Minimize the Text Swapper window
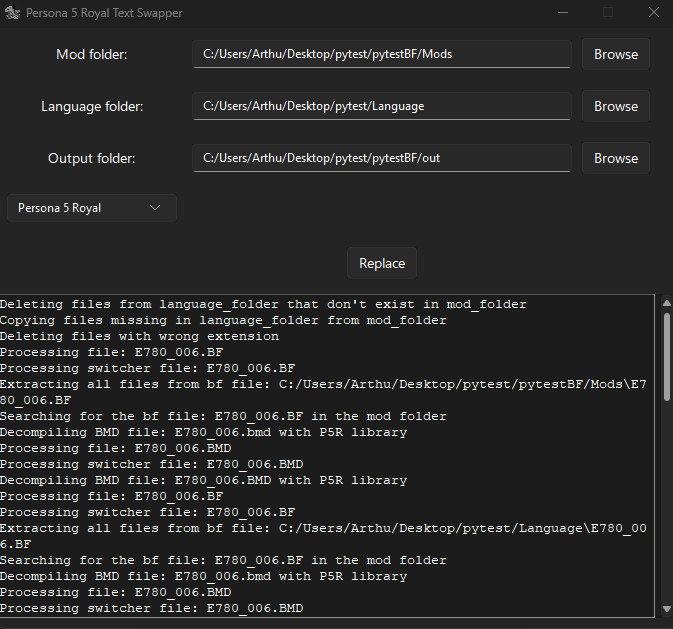The width and height of the screenshot is (673, 629). [563, 13]
